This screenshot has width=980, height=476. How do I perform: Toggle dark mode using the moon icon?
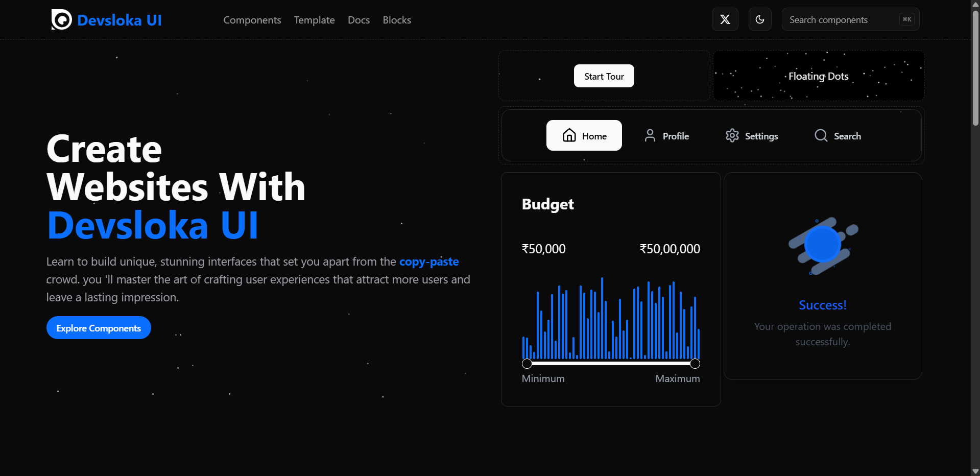(x=759, y=19)
